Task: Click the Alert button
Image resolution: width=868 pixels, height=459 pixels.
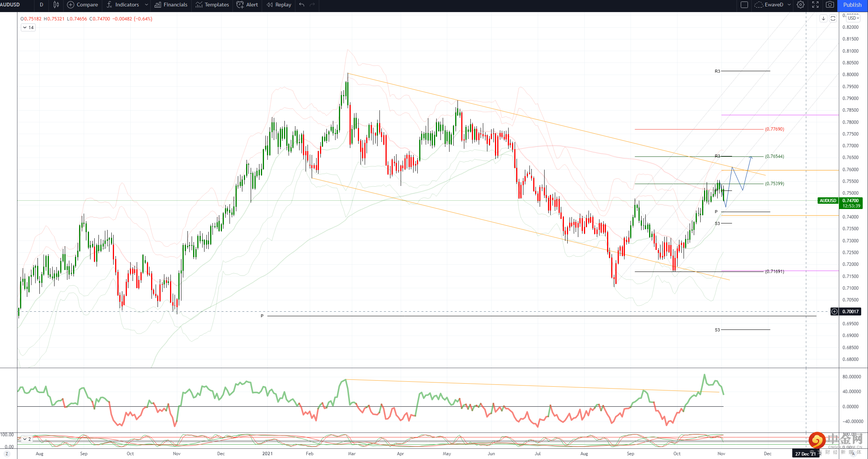Action: (x=247, y=5)
